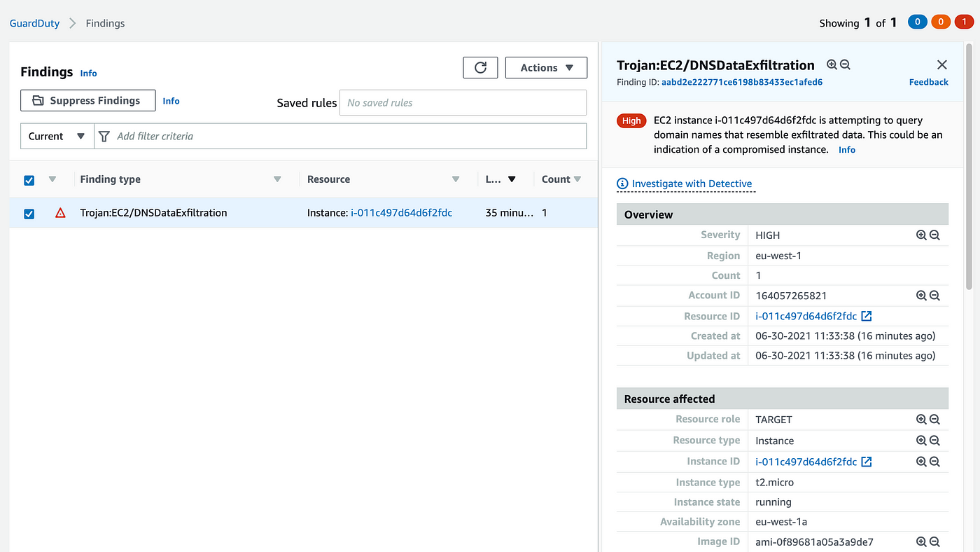Include Severity HIGH filter with zoom-in
980x552 pixels.
921,235
